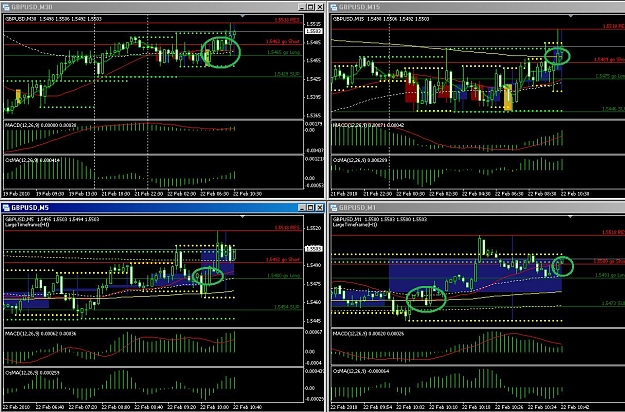This screenshot has height=412, width=625.
Task: Click the GBPUSD,M5 window chart icon
Action: (6, 207)
